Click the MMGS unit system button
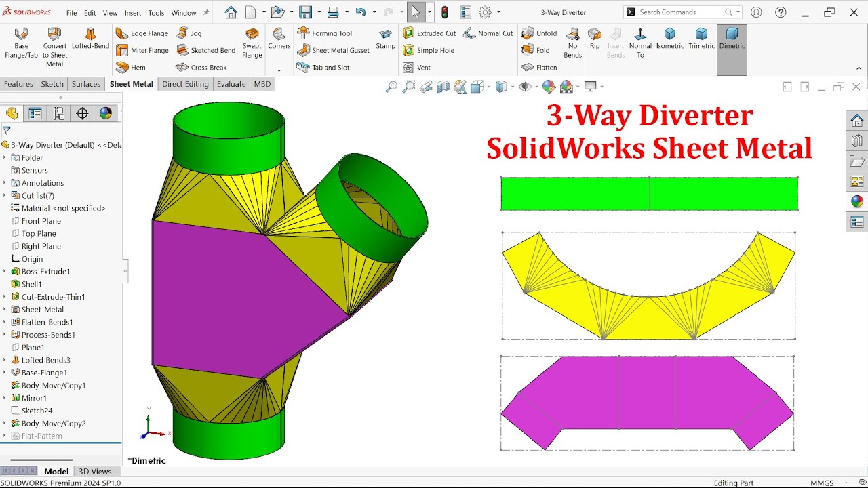The width and height of the screenshot is (868, 488). tap(822, 483)
